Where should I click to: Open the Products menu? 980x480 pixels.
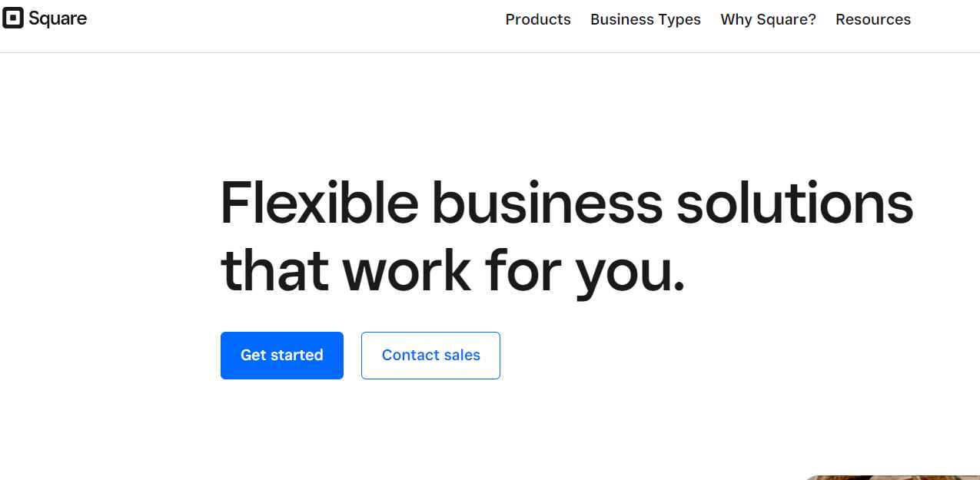(538, 19)
